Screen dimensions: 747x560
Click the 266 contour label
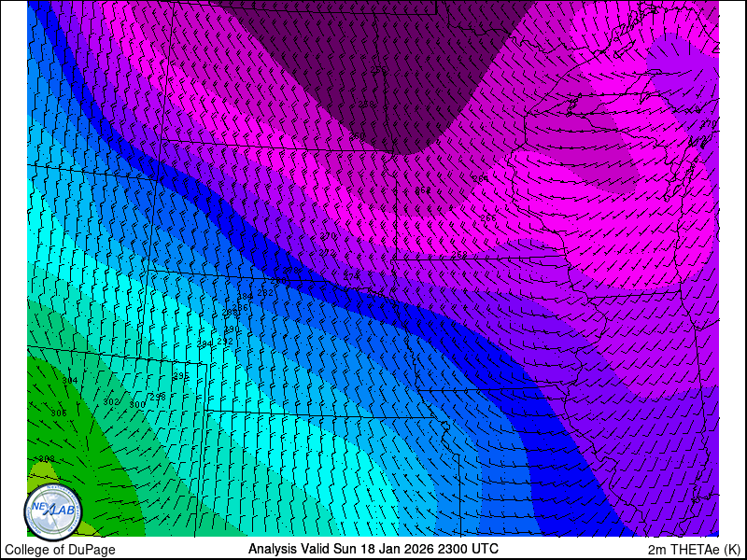488,217
